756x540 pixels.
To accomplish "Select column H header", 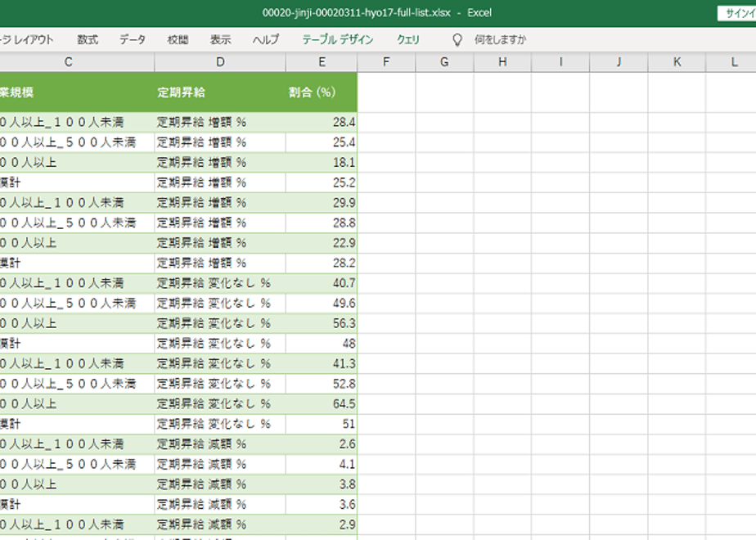I will [502, 62].
